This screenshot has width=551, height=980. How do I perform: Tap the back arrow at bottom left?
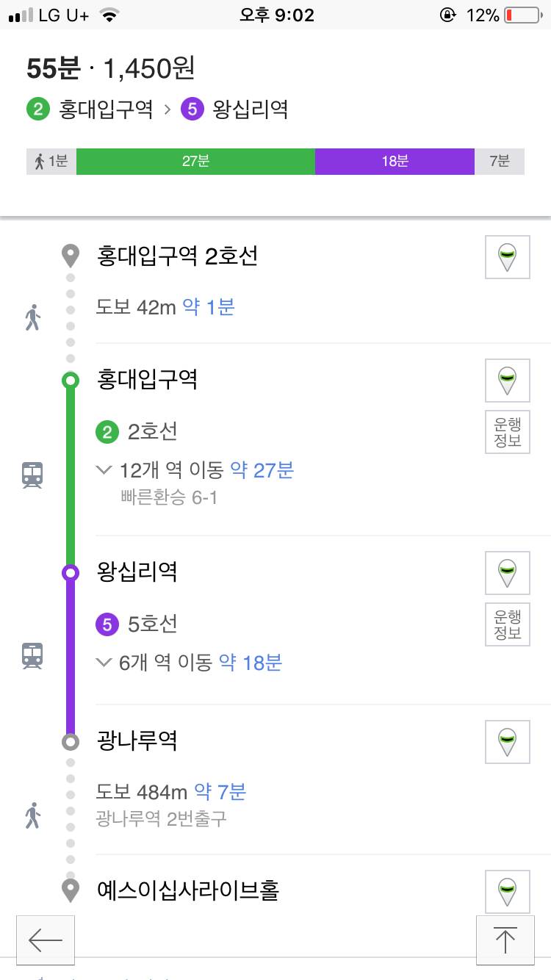pos(45,940)
